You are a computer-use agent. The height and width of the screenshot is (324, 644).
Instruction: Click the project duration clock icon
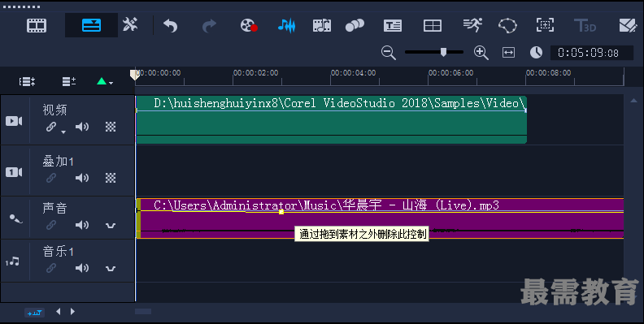click(x=536, y=53)
